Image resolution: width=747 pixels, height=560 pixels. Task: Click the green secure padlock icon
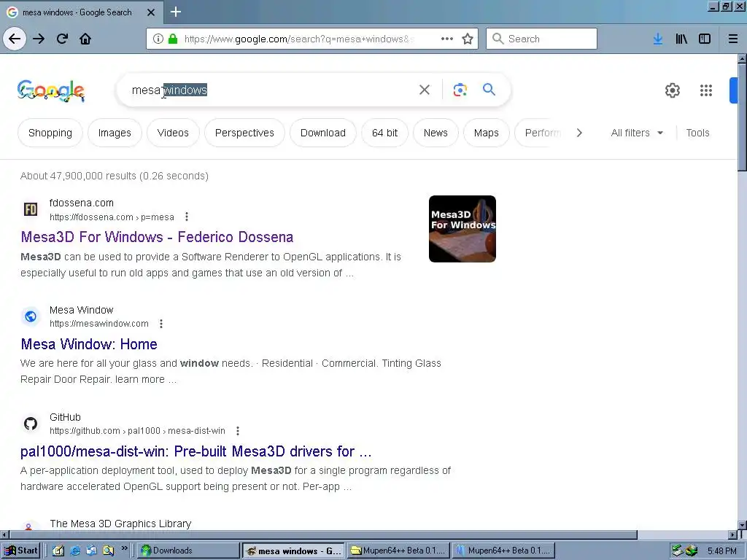click(x=173, y=39)
